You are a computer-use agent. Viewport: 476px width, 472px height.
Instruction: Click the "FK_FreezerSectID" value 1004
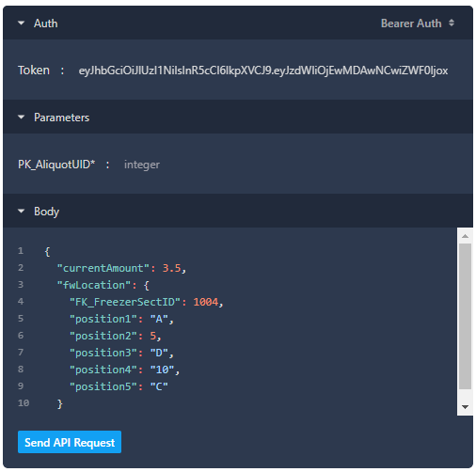[x=206, y=302]
